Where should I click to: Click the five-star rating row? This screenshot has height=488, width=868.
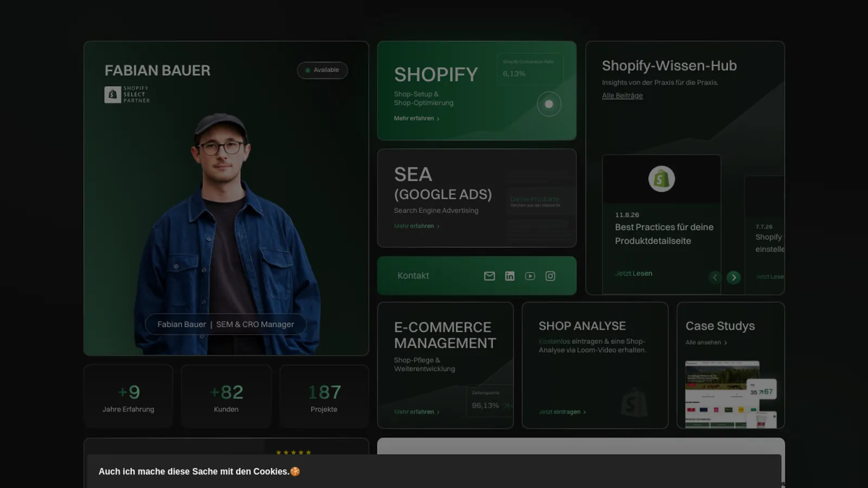coord(293,452)
